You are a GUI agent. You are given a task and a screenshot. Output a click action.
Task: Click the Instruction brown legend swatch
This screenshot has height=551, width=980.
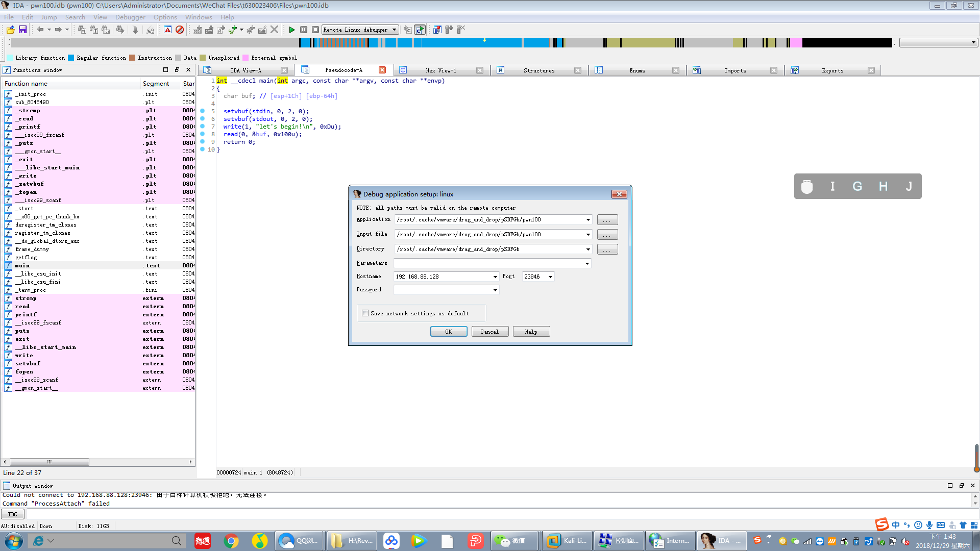(132, 58)
